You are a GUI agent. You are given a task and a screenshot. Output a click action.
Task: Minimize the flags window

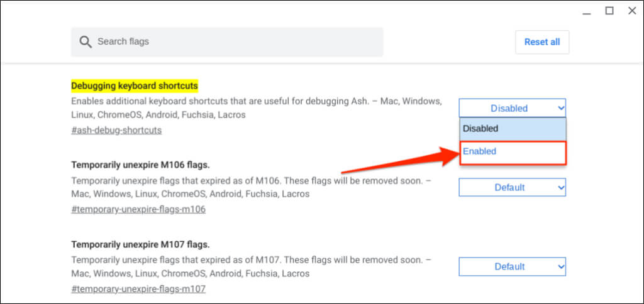[x=586, y=11]
